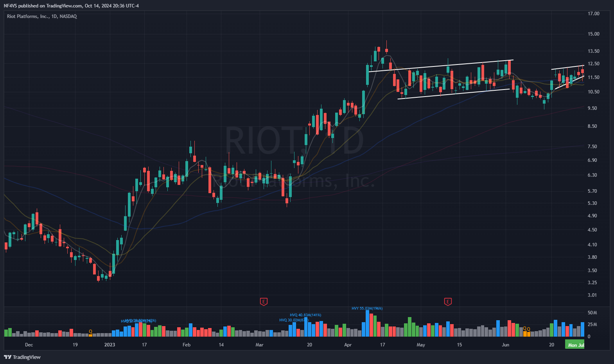Click the 2023 year label on time axis
This screenshot has height=364, width=614.
point(110,345)
